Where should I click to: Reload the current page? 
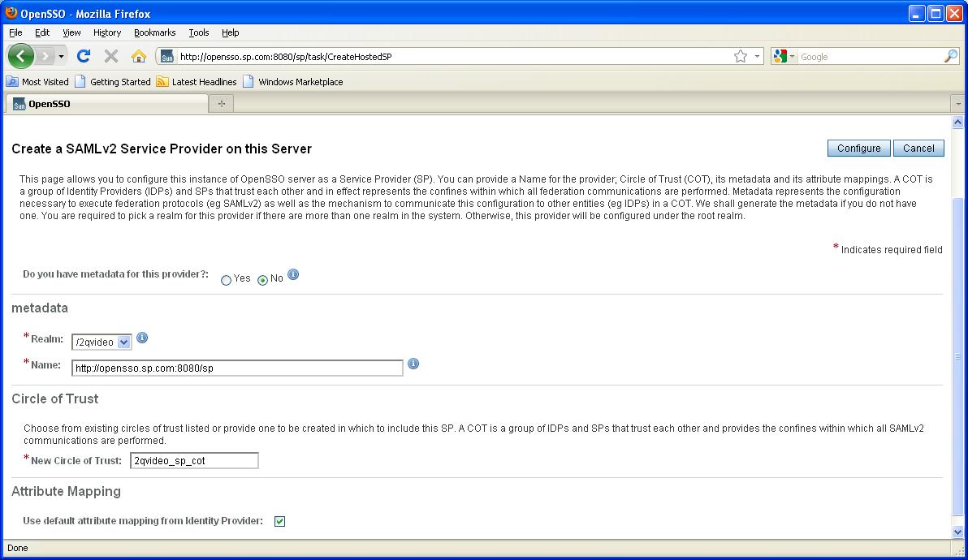pos(84,57)
